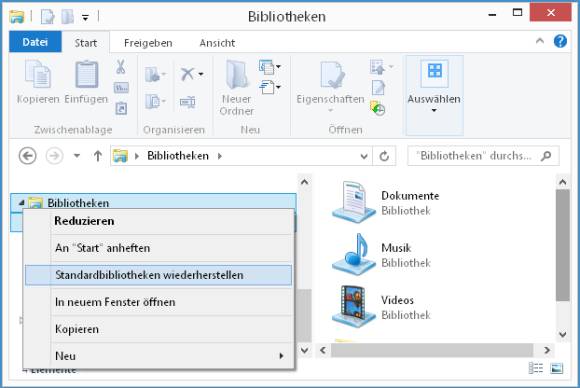Click the scissors cut icon
Screen dimensions: 580x388
pyautogui.click(x=121, y=67)
